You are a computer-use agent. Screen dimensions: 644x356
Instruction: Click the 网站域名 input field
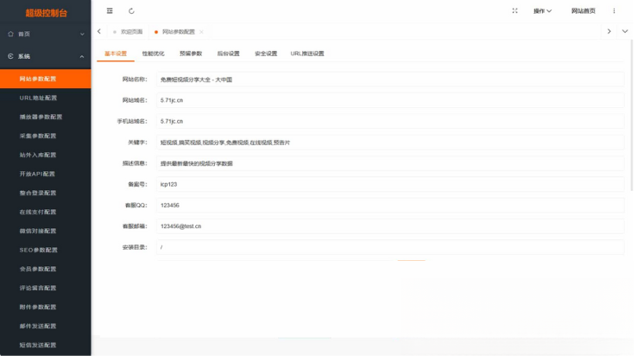[x=390, y=100]
